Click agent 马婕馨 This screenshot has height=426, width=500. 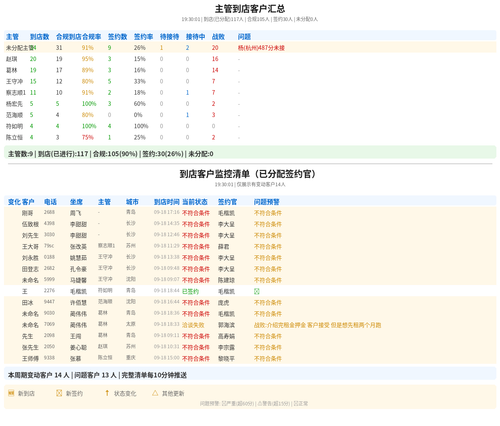pyautogui.click(x=78, y=280)
